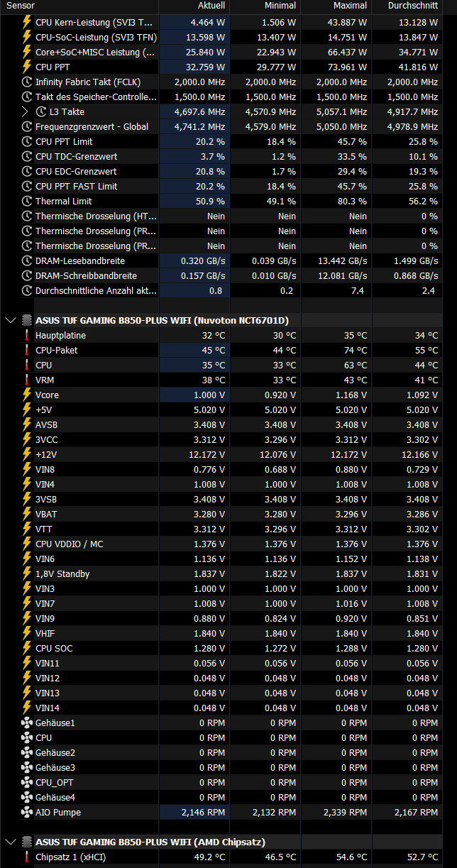Click the clock icon next to Infinity Fabric Takt
This screenshot has height=868, width=457.
[x=27, y=82]
